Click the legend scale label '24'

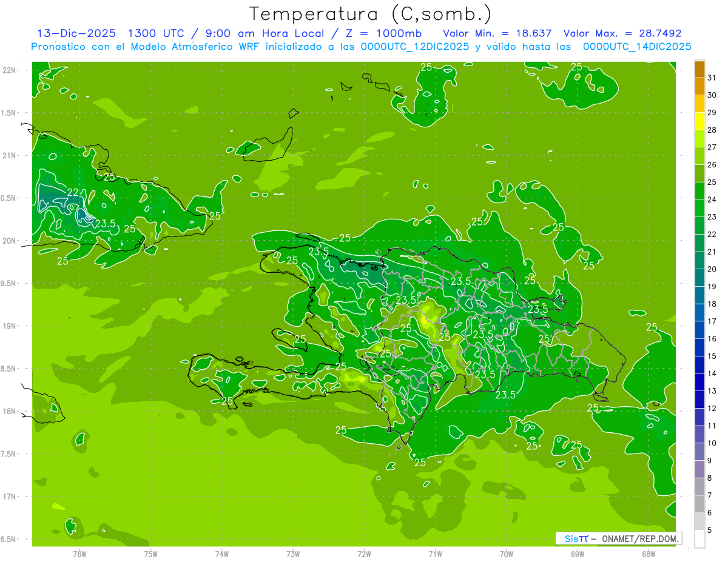tap(712, 199)
